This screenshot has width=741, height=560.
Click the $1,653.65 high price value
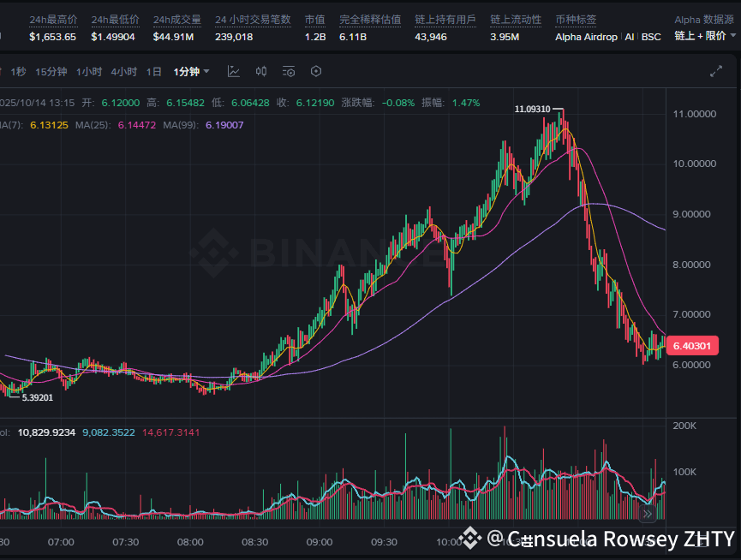click(52, 37)
